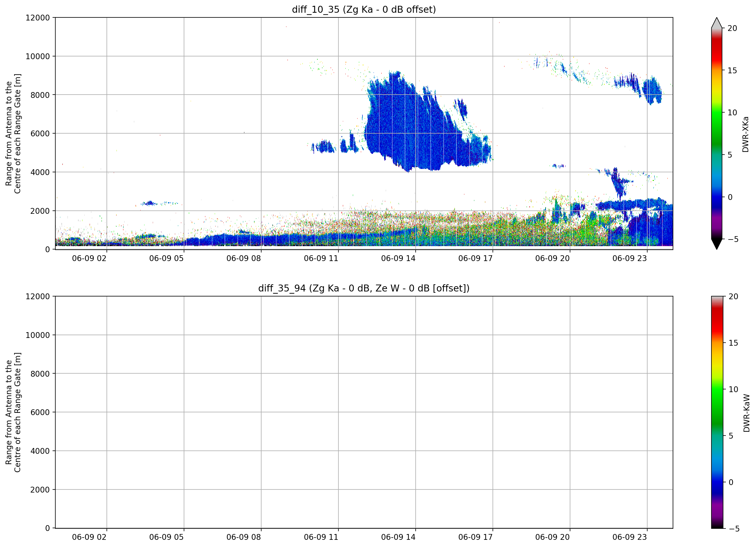Click the '10' tick on DWR-XKa colorbar
756x547 pixels.
point(732,113)
